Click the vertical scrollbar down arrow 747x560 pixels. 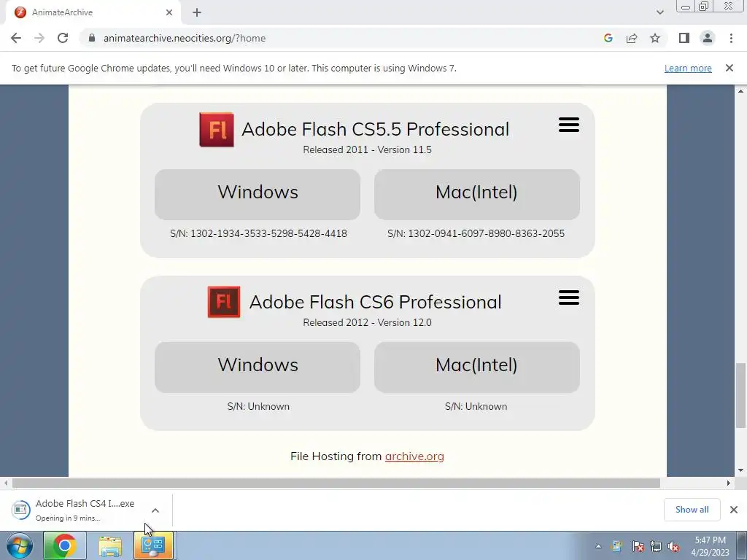tap(740, 470)
